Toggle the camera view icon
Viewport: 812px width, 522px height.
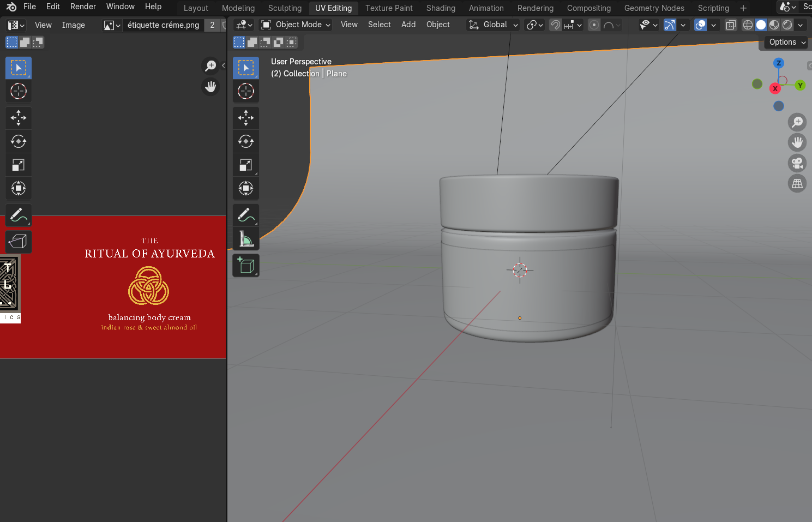tap(797, 163)
